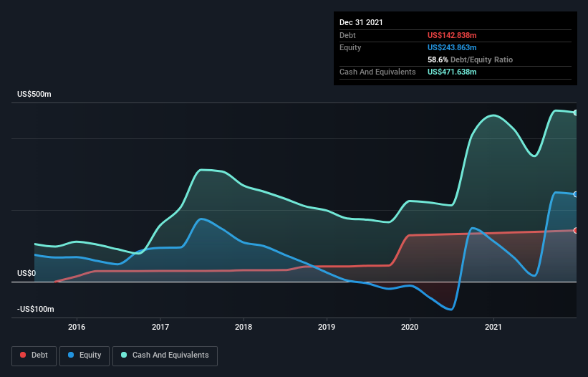Click the 58.6% Debt/Equity Ratio text
This screenshot has width=588, height=377.
(471, 59)
